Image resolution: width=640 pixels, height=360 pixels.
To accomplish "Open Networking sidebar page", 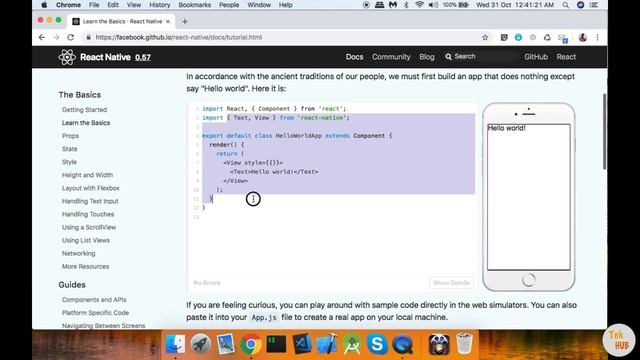I will tap(78, 253).
